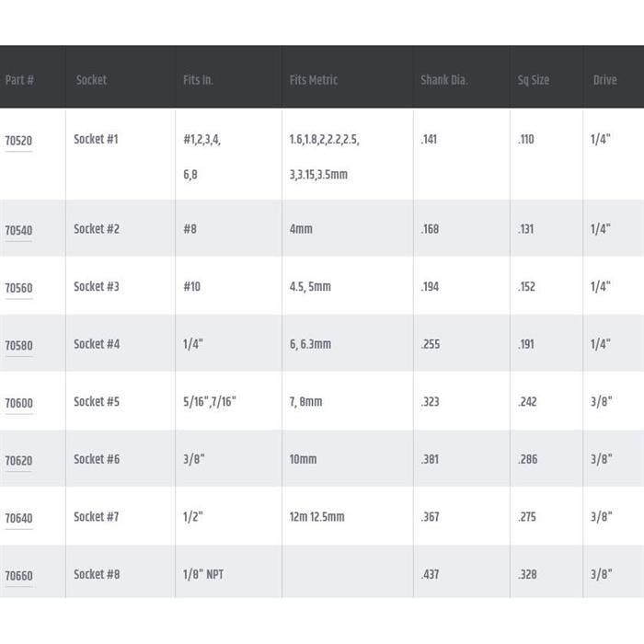Click the Shank Dia. column header
Viewport: 644px width, 644px height.
pos(444,80)
